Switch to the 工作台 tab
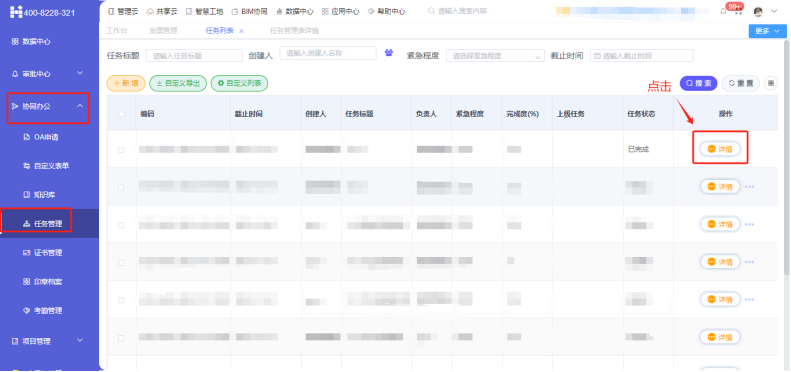The image size is (791, 372). tap(117, 31)
